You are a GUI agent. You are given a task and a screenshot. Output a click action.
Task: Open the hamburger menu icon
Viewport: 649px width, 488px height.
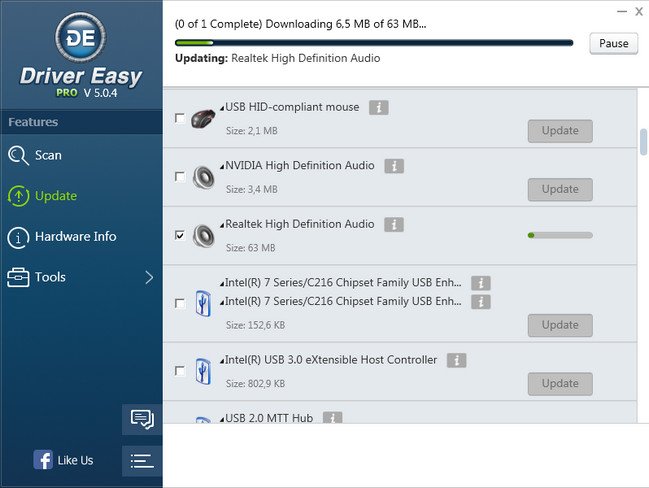[x=142, y=461]
